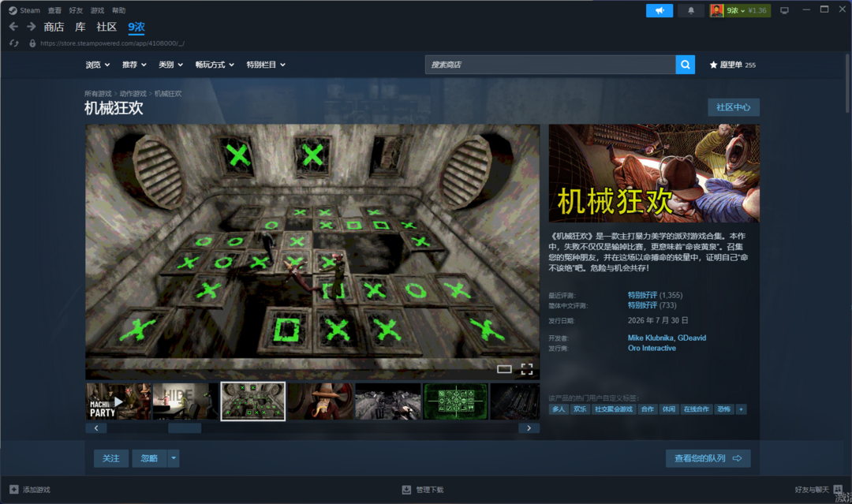The height and width of the screenshot is (504, 852).
Task: Open the 特别栏目 dropdown
Action: (266, 65)
